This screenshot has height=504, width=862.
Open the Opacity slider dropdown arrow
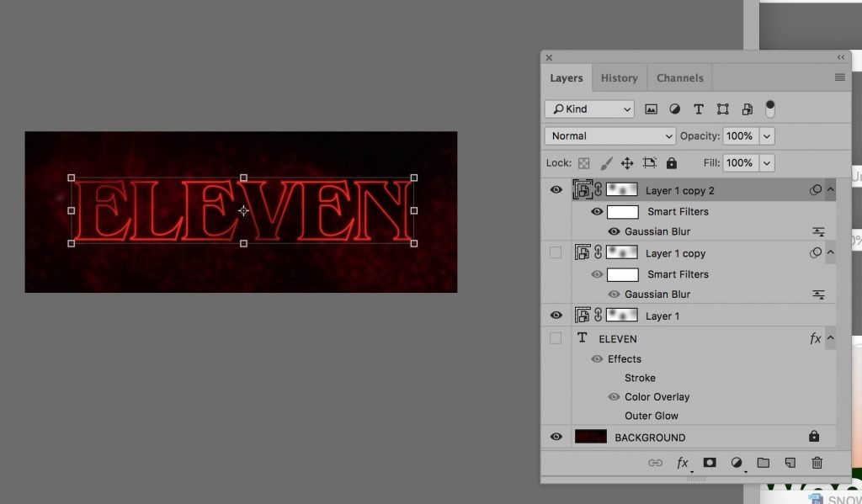point(767,135)
